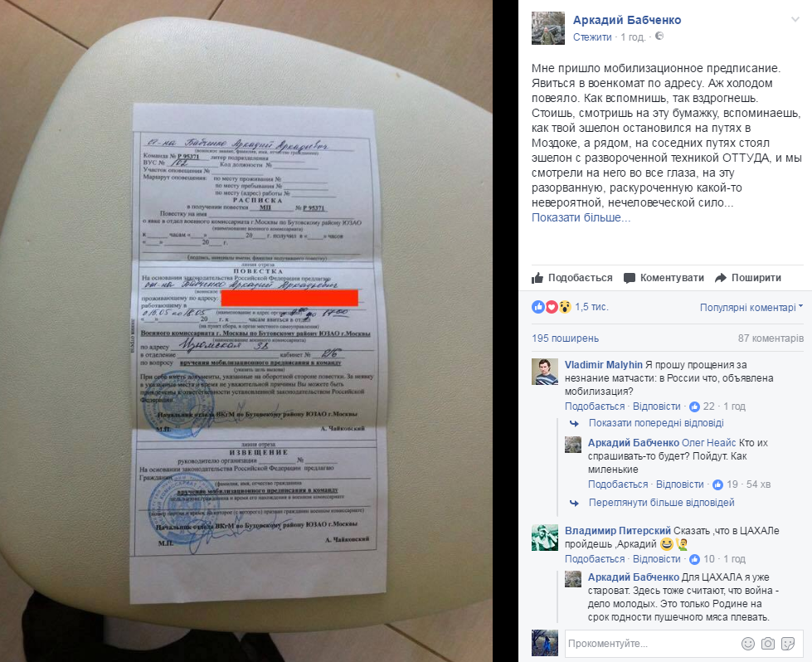
Task: Click in the Прокоментуйте comment field
Action: [x=653, y=644]
